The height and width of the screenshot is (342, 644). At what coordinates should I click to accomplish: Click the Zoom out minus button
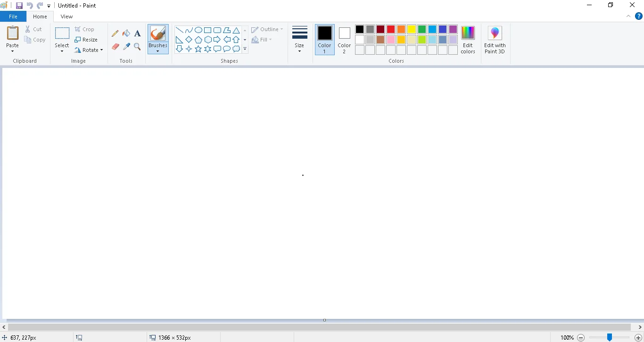pos(581,338)
